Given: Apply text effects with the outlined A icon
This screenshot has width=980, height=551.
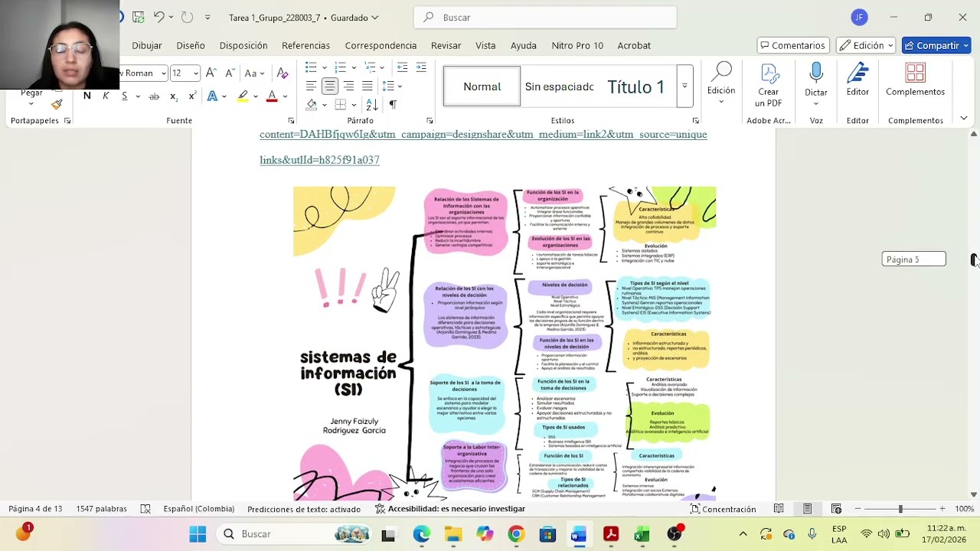Looking at the screenshot, I should [212, 96].
